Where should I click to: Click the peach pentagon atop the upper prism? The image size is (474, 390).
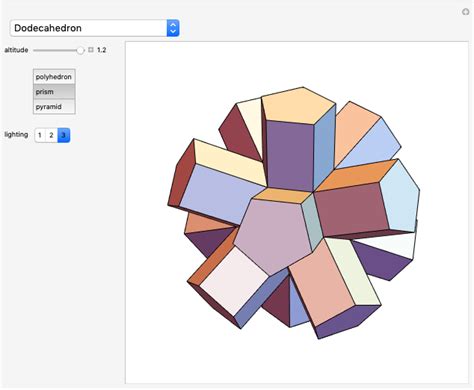point(298,105)
